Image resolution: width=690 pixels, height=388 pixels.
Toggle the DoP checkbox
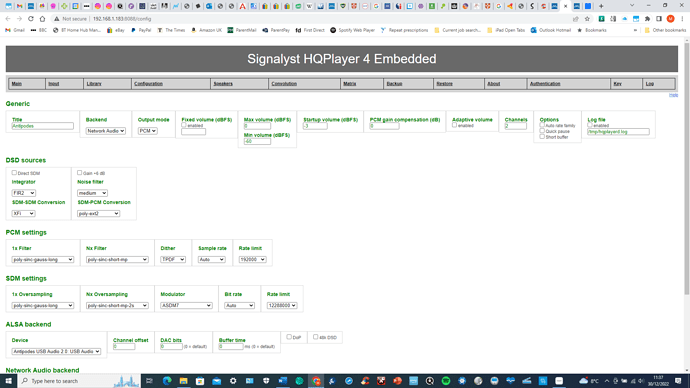(289, 337)
